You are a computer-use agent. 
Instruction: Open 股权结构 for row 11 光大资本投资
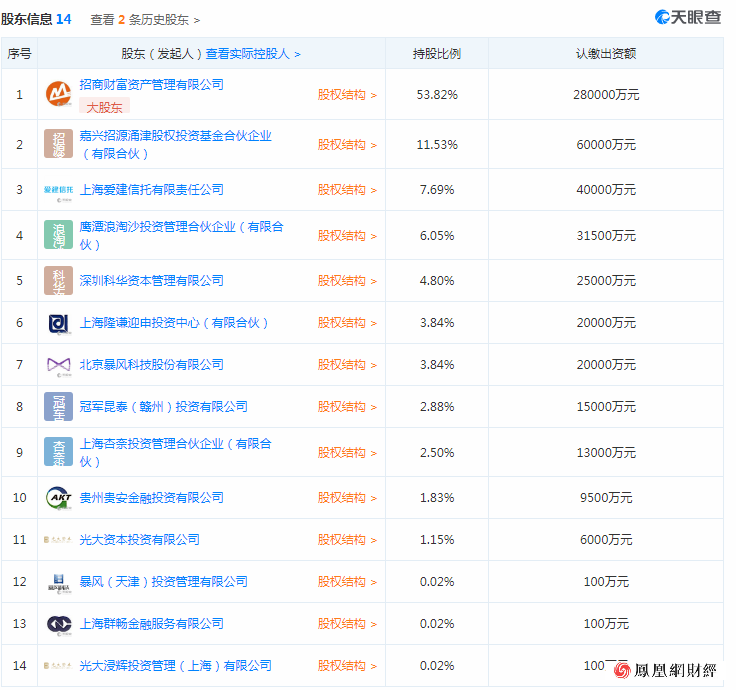pyautogui.click(x=347, y=540)
